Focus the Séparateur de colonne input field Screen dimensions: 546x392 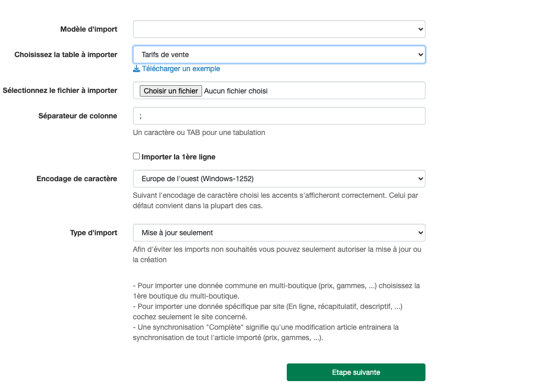coord(279,116)
